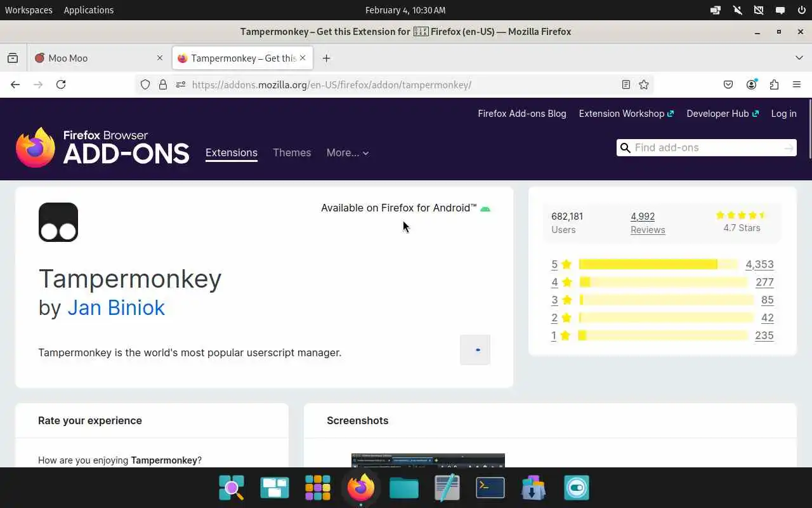Click the Tampermonkey extension icon
Image resolution: width=812 pixels, height=508 pixels.
[x=58, y=222]
